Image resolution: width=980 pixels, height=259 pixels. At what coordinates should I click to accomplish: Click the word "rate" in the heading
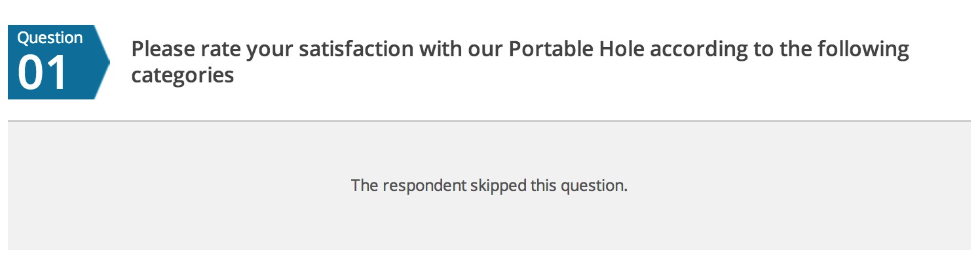point(219,49)
